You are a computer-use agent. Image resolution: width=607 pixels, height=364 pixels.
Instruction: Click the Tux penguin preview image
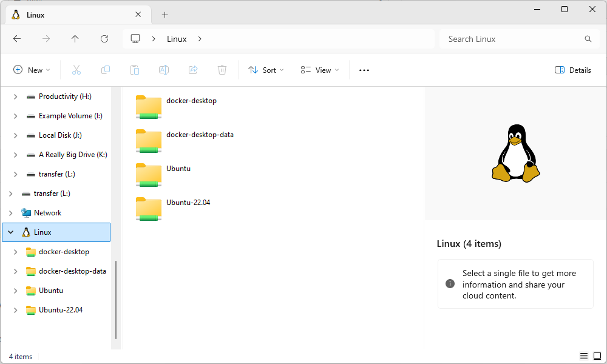(515, 153)
